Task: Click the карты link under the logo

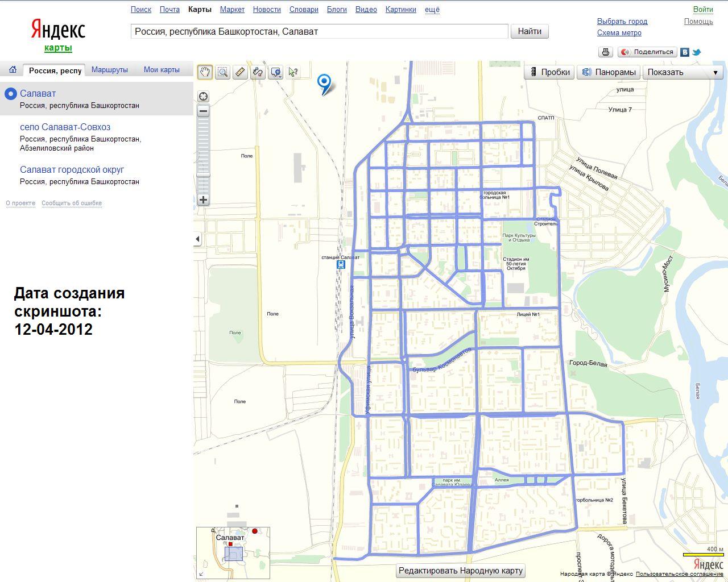Action: pos(58,48)
